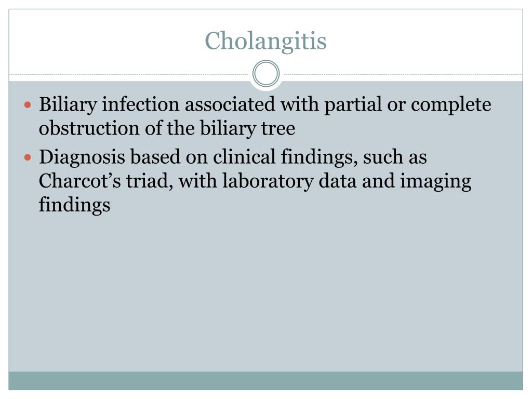
Task: Click the word Biliary in first bullet
Action: click(x=68, y=104)
